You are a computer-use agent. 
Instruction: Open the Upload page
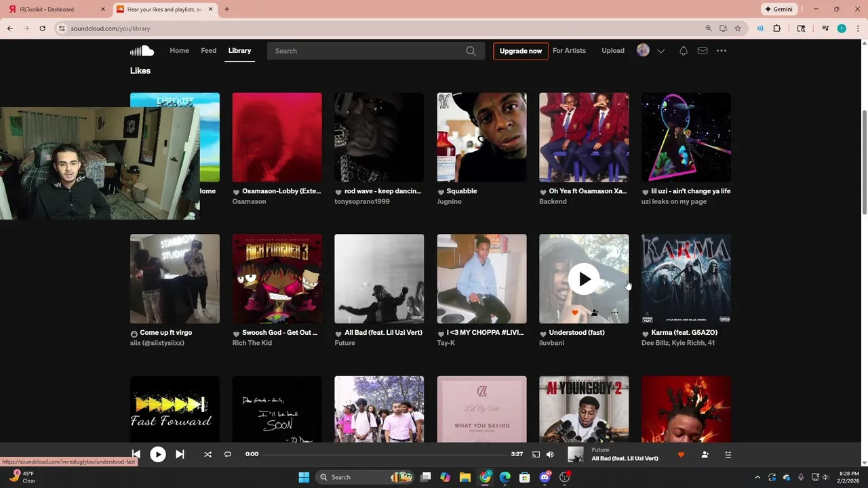pos(613,51)
